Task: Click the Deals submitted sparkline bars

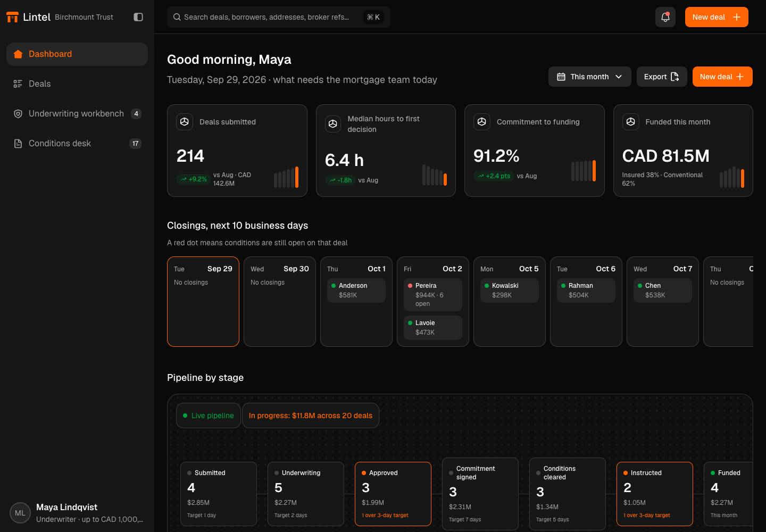Action: pyautogui.click(x=286, y=177)
